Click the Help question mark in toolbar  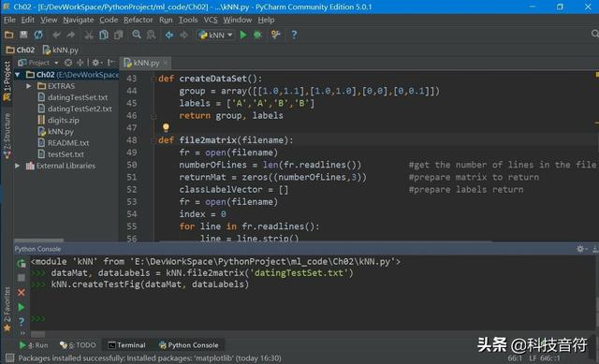pyautogui.click(x=294, y=35)
